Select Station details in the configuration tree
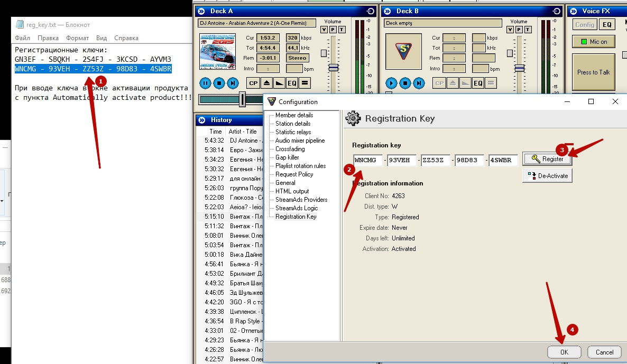The image size is (627, 364). point(293,124)
